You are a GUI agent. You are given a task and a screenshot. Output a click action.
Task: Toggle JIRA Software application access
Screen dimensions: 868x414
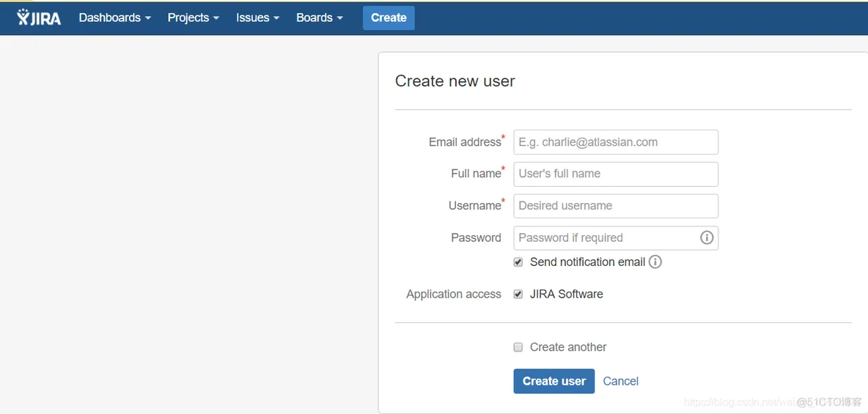point(518,295)
